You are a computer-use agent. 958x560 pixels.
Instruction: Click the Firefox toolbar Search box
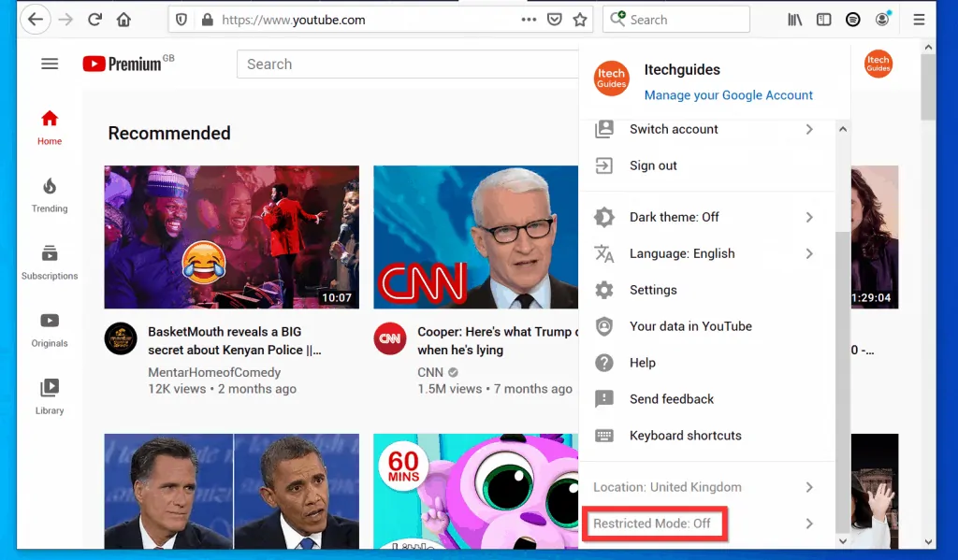tap(676, 20)
